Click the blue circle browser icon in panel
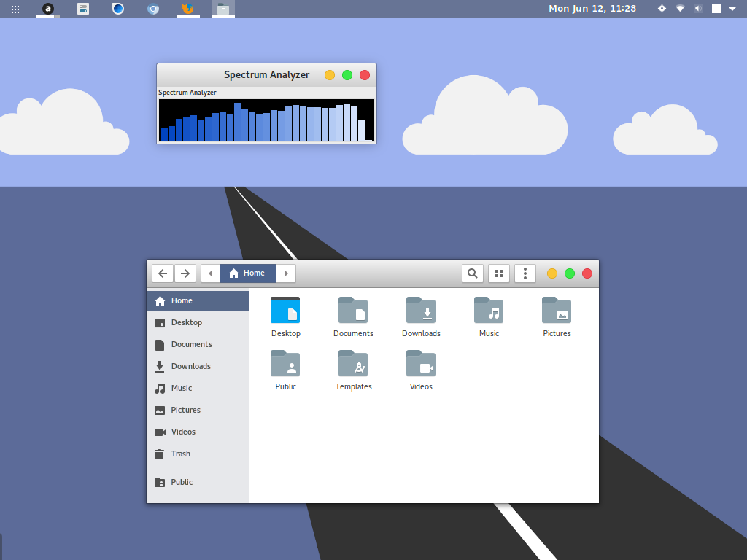The width and height of the screenshot is (747, 560). (x=118, y=9)
